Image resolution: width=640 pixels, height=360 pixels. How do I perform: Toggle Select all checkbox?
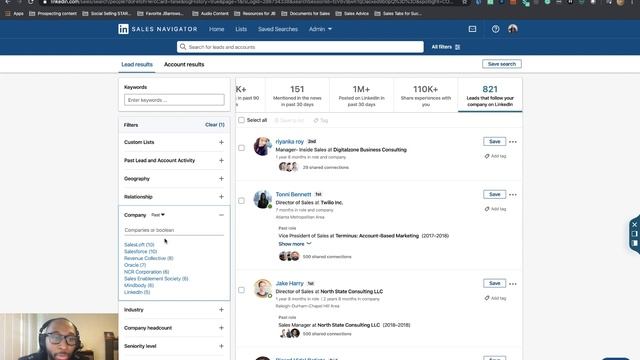241,120
